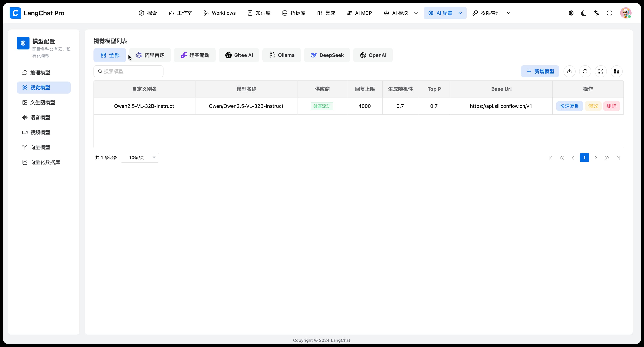Open Workflows from top navigation
644x347 pixels.
pyautogui.click(x=219, y=13)
